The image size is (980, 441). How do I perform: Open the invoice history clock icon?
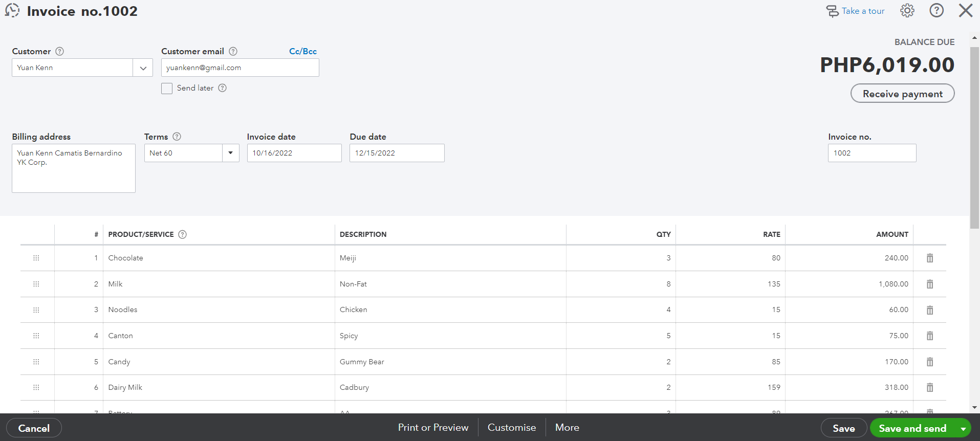[12, 10]
